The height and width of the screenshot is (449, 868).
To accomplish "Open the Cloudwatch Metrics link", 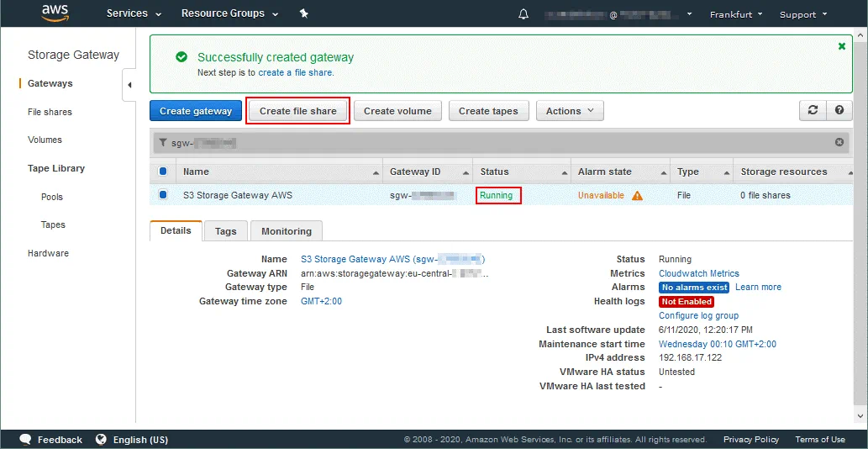I will click(x=698, y=273).
